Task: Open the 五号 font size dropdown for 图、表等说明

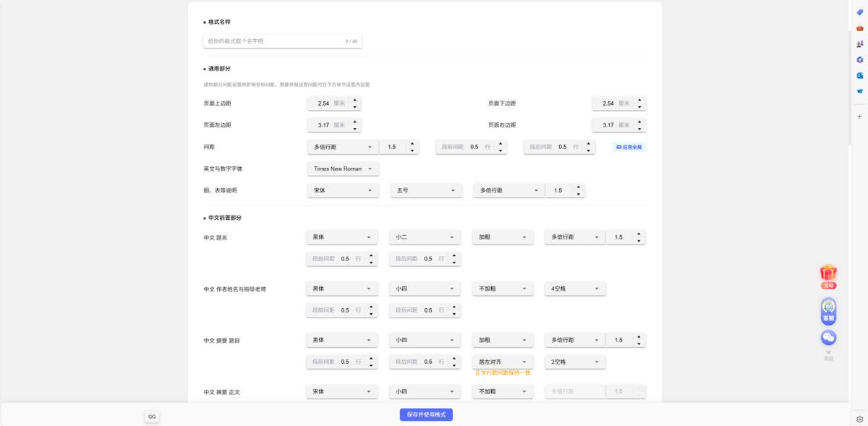Action: click(425, 190)
